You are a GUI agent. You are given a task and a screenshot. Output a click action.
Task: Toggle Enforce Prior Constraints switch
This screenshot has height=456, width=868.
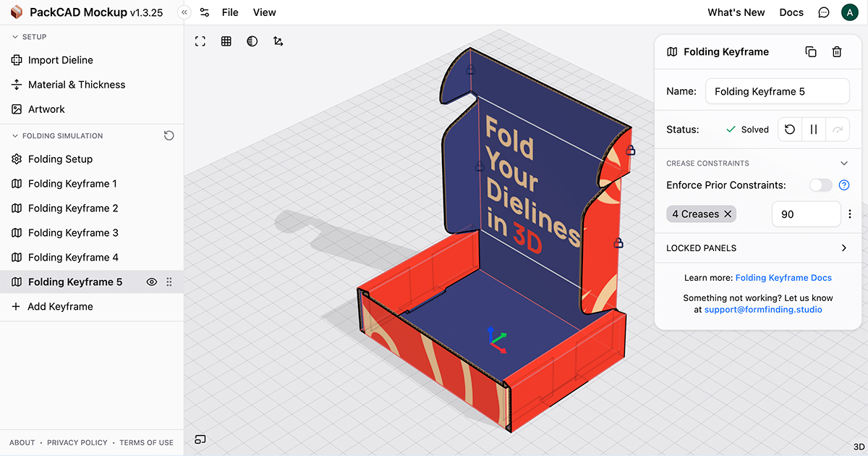coord(821,185)
